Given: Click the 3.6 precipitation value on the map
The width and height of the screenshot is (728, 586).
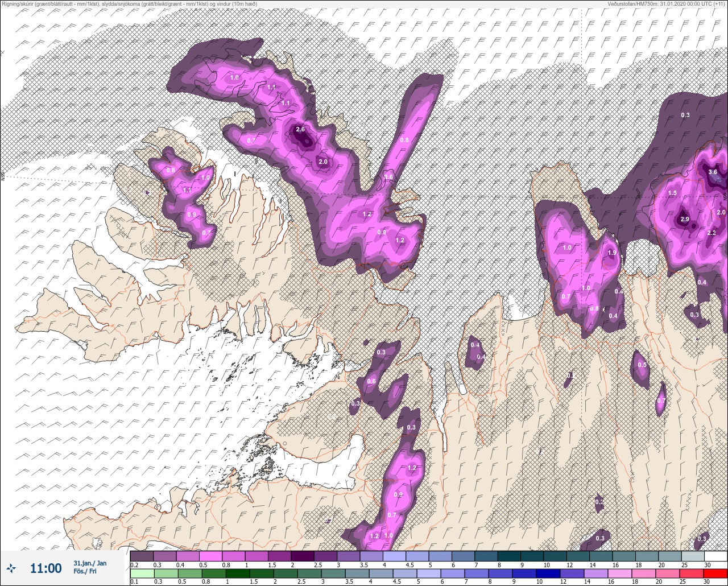Looking at the screenshot, I should click(713, 172).
